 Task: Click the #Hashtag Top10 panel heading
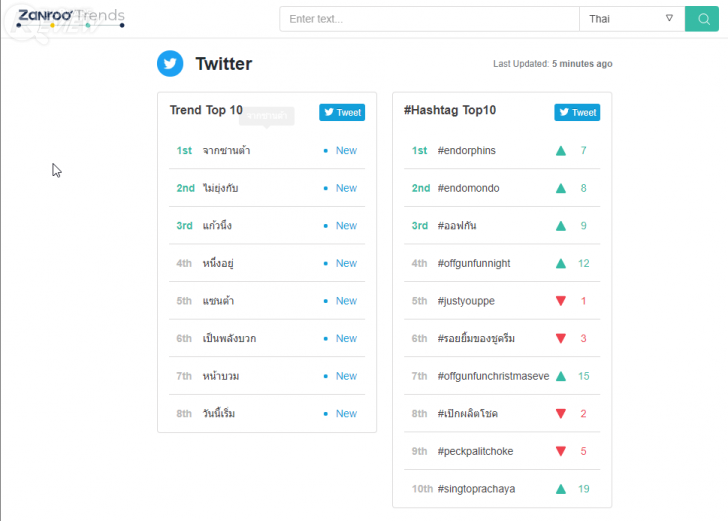(449, 111)
